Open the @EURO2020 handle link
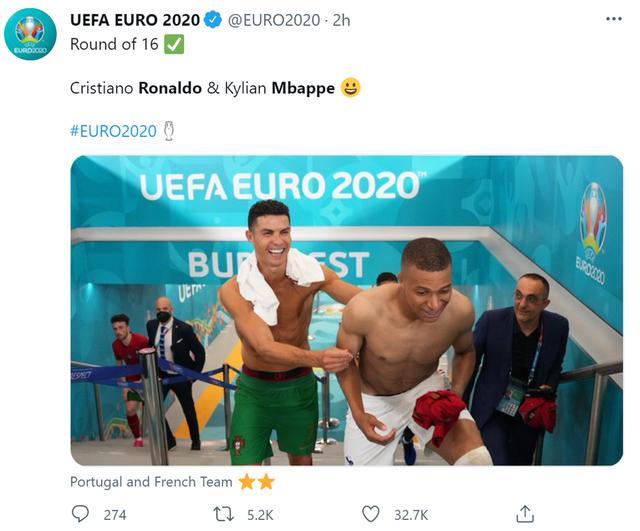This screenshot has height=531, width=640. pyautogui.click(x=274, y=20)
